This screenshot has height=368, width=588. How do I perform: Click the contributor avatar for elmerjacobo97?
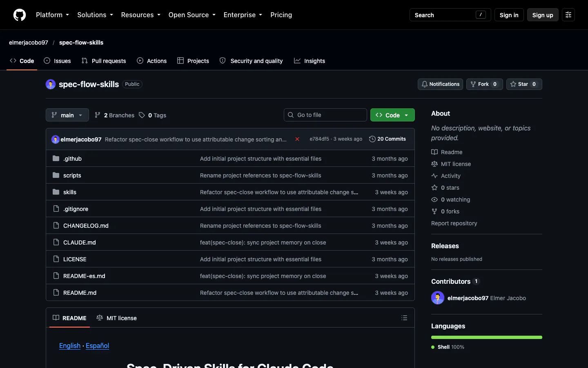click(x=438, y=298)
